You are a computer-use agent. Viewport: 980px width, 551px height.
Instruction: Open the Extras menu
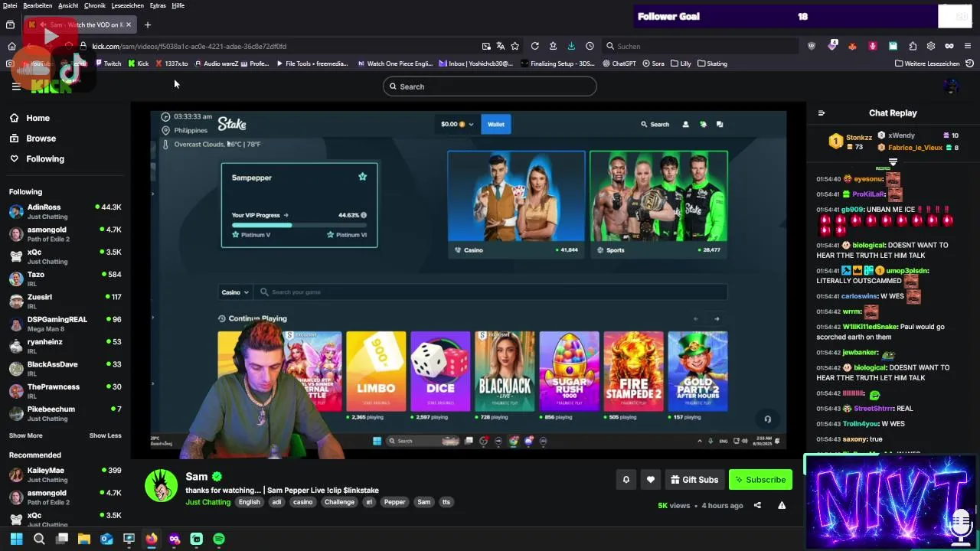tap(158, 5)
